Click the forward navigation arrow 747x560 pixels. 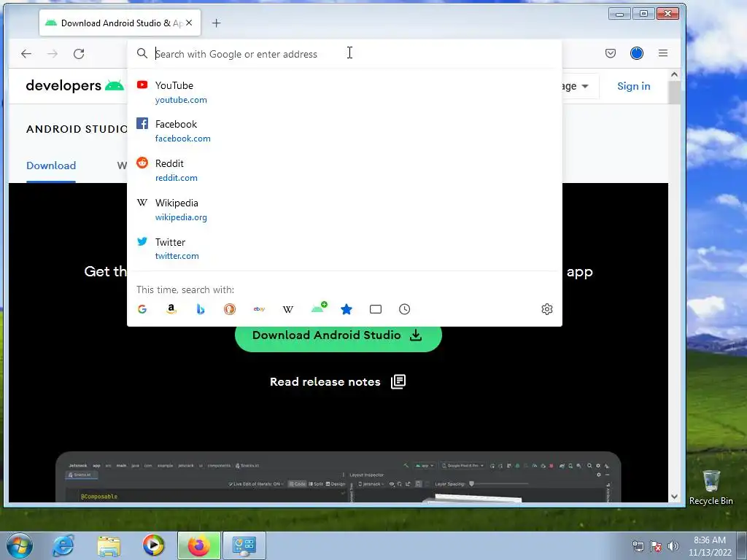(53, 54)
